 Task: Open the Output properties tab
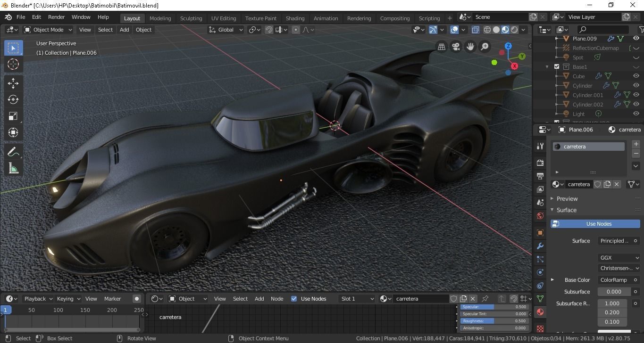coord(540,176)
